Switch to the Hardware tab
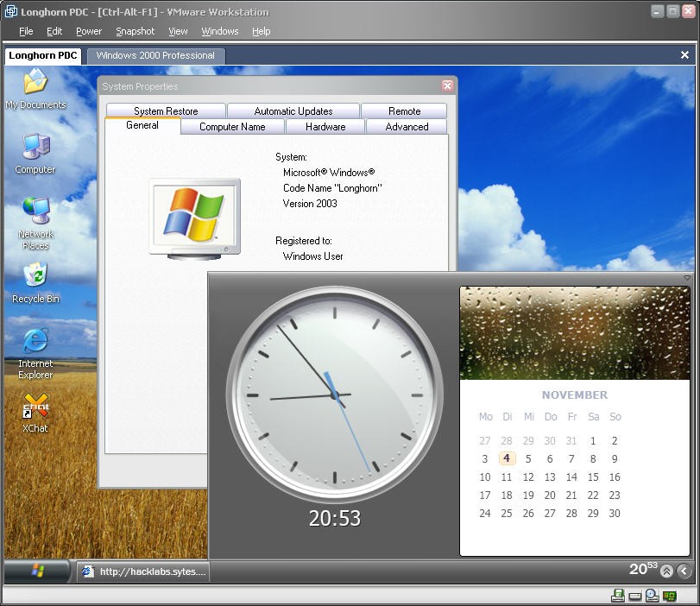The height and width of the screenshot is (606, 700). (x=325, y=127)
